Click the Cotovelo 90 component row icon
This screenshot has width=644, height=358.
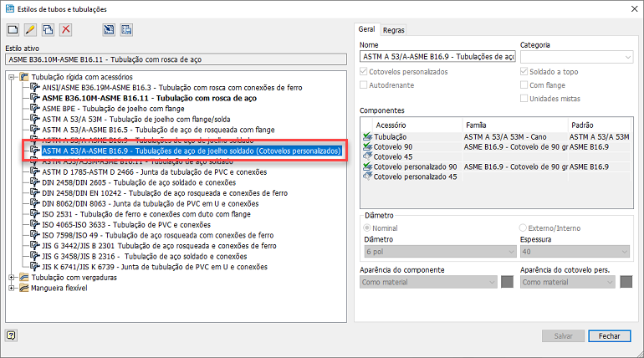[368, 146]
